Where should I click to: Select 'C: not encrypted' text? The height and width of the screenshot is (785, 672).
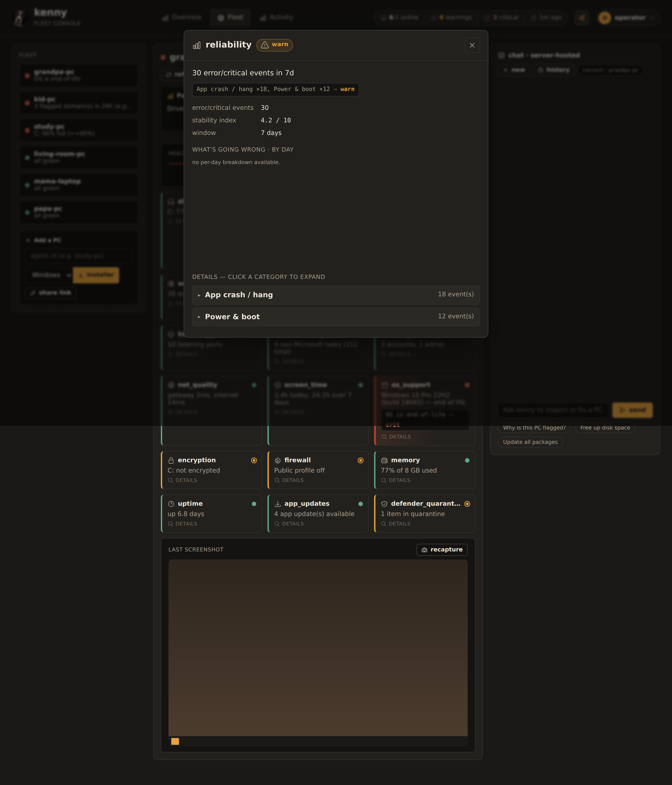tap(194, 470)
